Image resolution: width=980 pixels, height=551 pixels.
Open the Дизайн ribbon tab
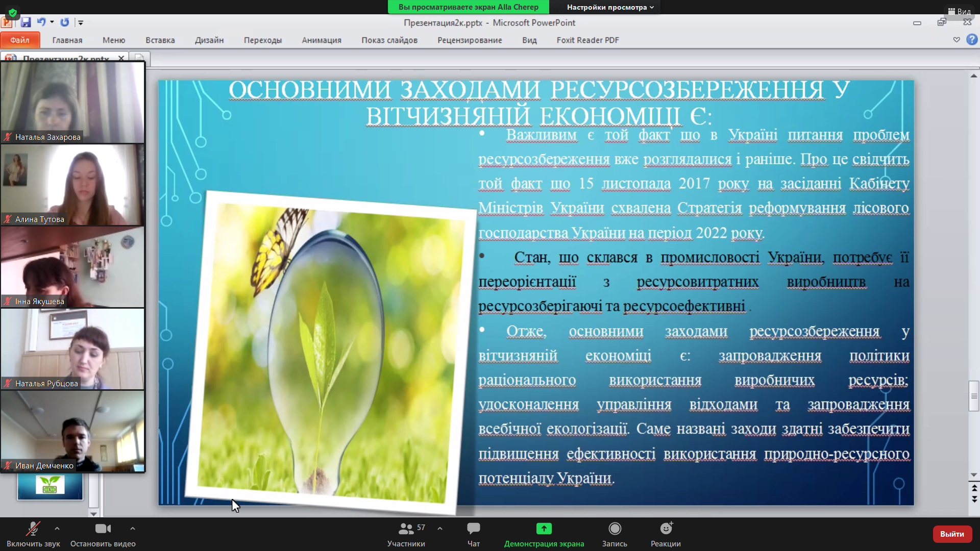pyautogui.click(x=209, y=40)
